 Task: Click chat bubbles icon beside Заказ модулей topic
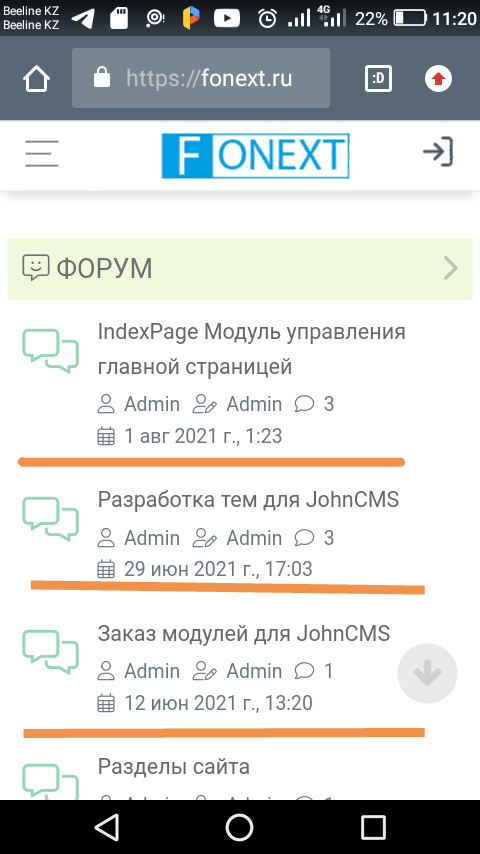pyautogui.click(x=51, y=652)
